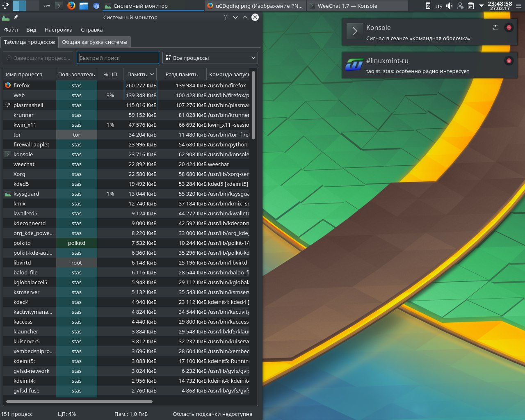Sort by the Разд.память column header
This screenshot has height=420, width=525.
tap(182, 74)
